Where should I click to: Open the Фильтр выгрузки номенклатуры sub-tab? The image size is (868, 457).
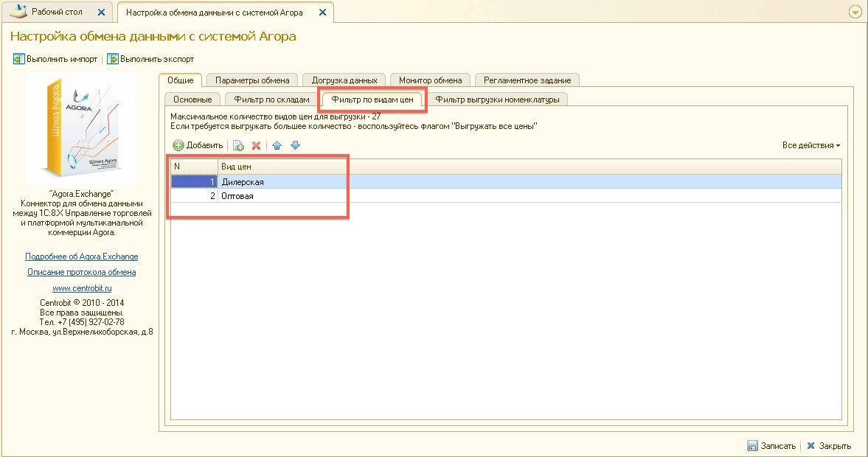point(496,100)
